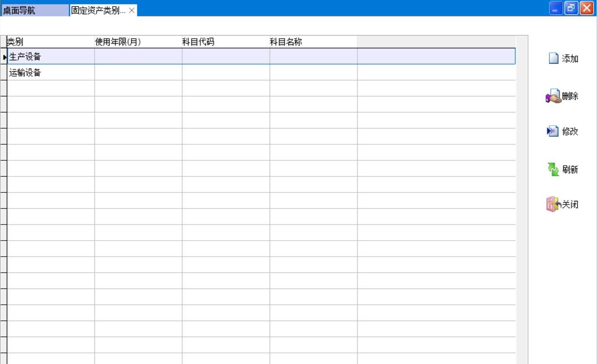Image resolution: width=597 pixels, height=364 pixels.
Task: Click the red X window close button
Action: coord(586,8)
